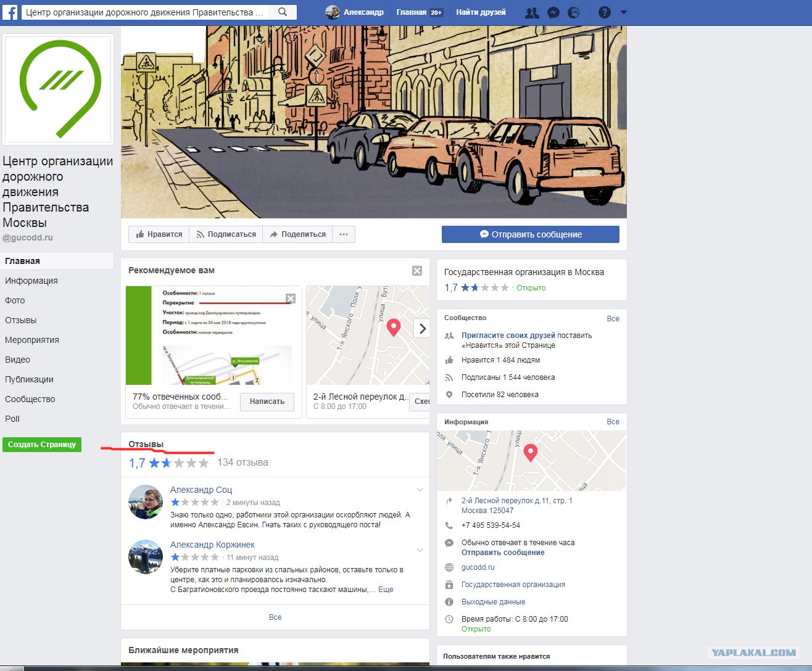This screenshot has width=812, height=671.
Task: Click Пригласите своих друзей link
Action: click(508, 335)
